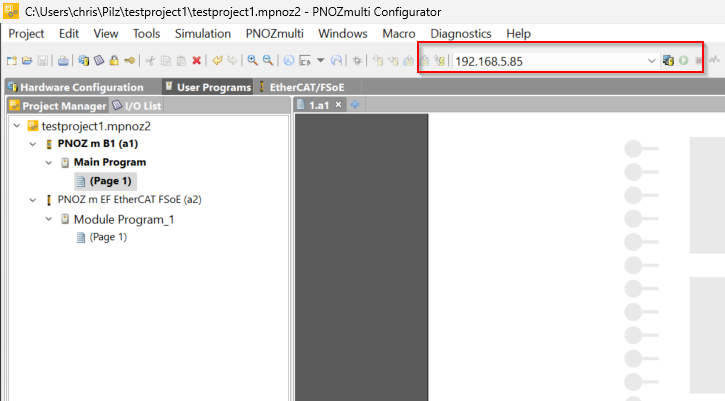
Task: Collapse PNOZ m EF EtherCAT FSoE node
Action: (x=33, y=200)
